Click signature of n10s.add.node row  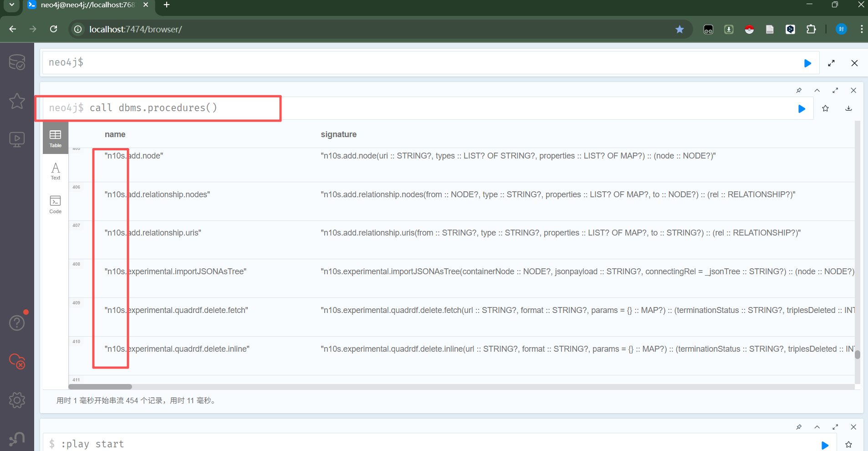point(518,156)
